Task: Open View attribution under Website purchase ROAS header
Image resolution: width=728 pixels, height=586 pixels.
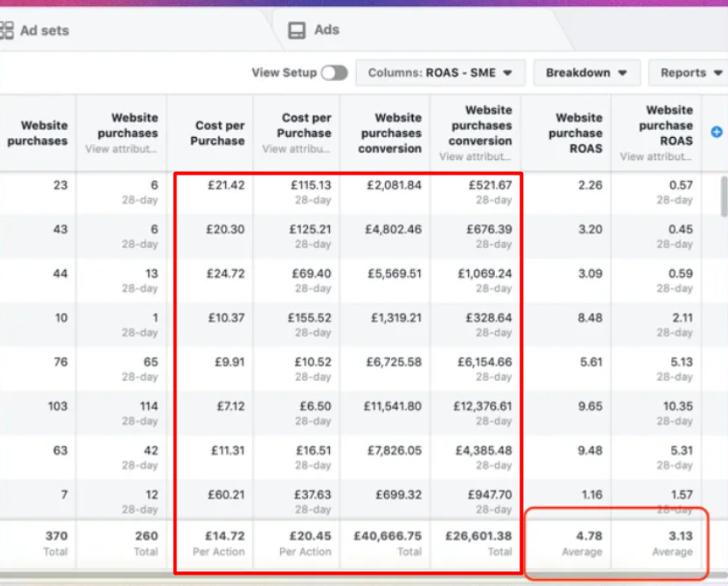Action: [x=656, y=156]
